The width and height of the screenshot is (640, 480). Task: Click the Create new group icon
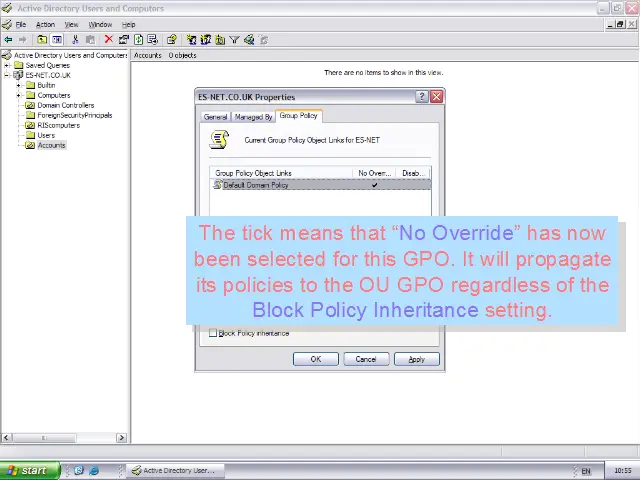(x=205, y=40)
